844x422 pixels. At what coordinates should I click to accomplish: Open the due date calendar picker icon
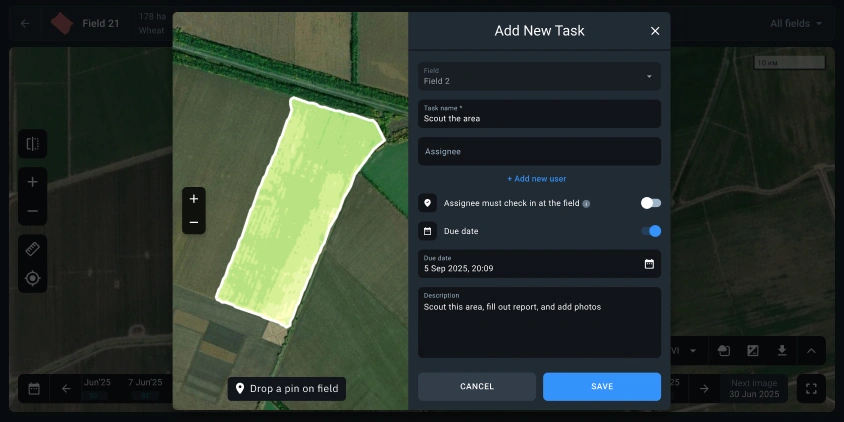(649, 264)
